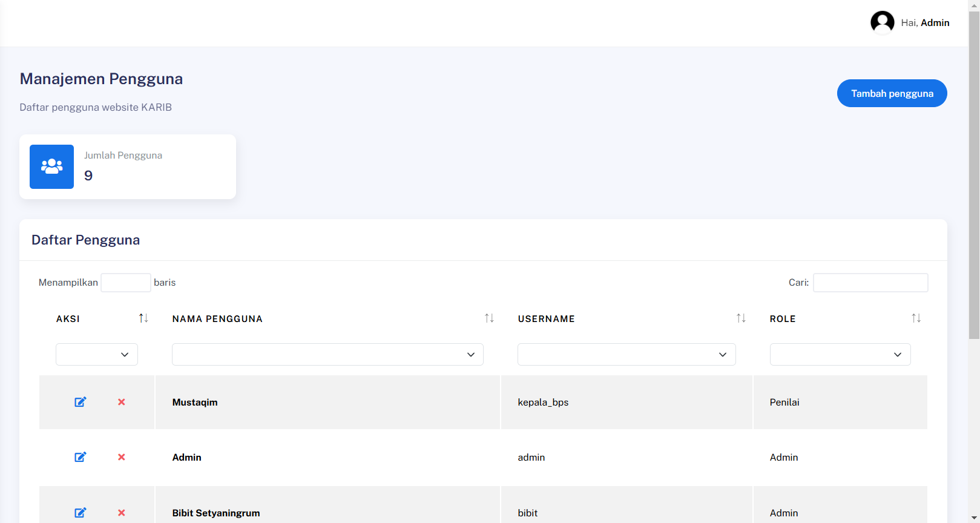
Task: Delete Bibit Setyaningrum user entry
Action: point(122,513)
